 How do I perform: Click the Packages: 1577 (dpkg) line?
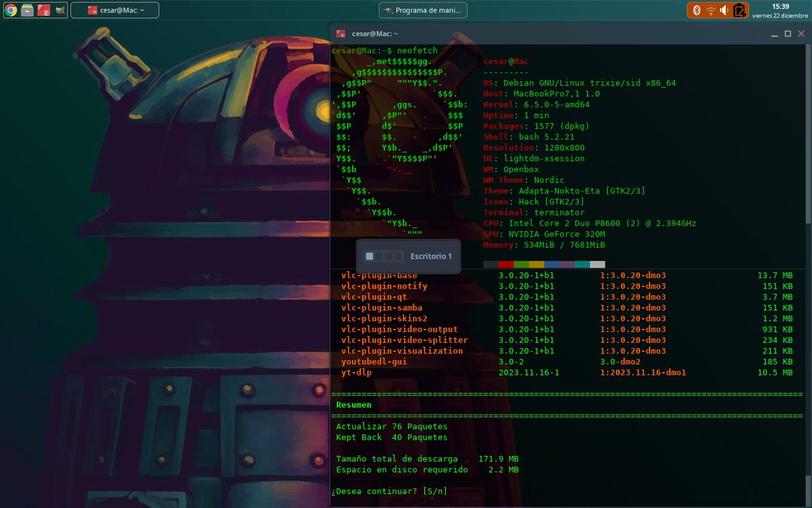[x=537, y=127]
